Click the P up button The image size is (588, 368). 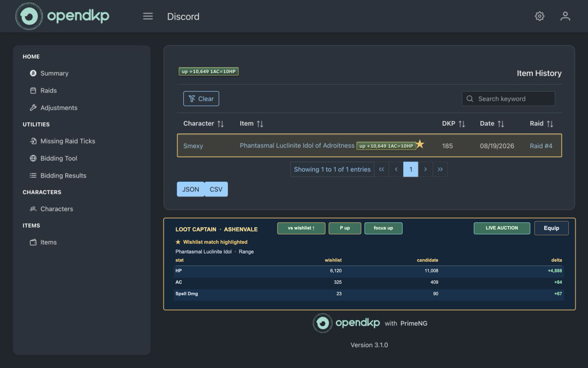point(345,228)
